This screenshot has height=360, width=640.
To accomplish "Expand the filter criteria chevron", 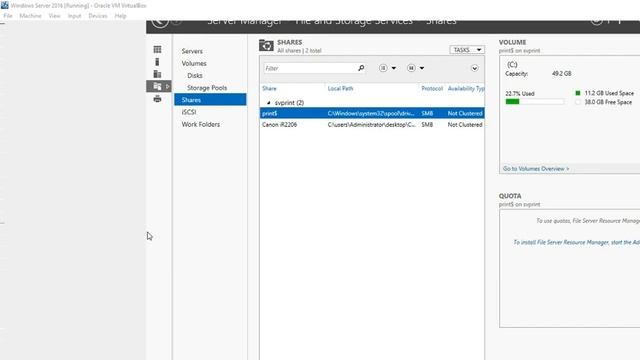I will 474,68.
